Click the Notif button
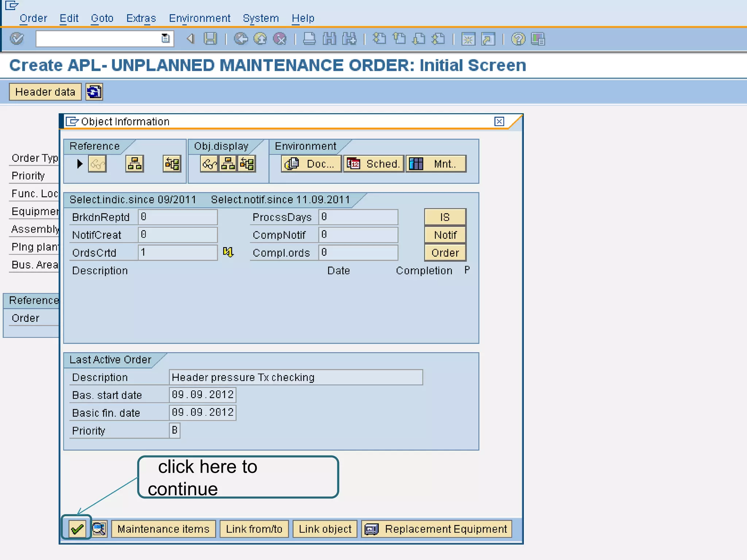 [445, 235]
